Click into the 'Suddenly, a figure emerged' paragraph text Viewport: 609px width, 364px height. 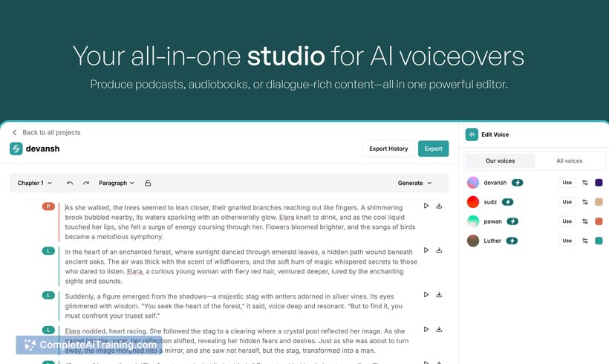tap(234, 306)
